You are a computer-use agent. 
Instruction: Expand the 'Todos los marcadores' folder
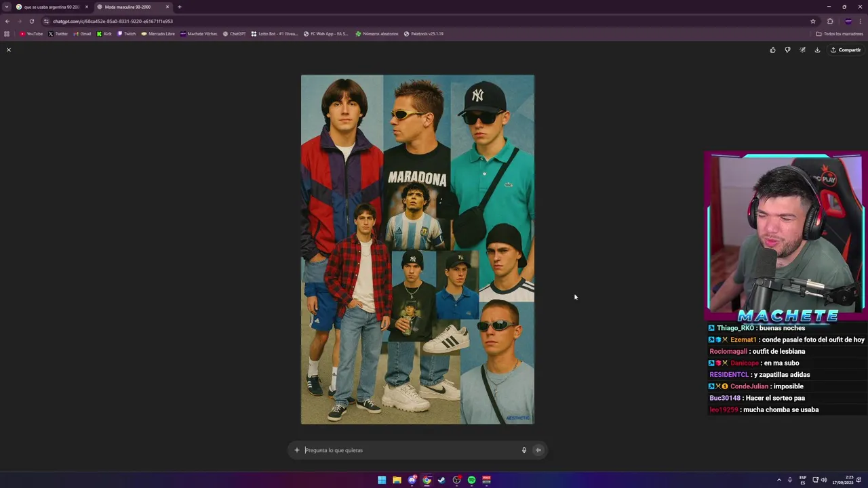840,33
